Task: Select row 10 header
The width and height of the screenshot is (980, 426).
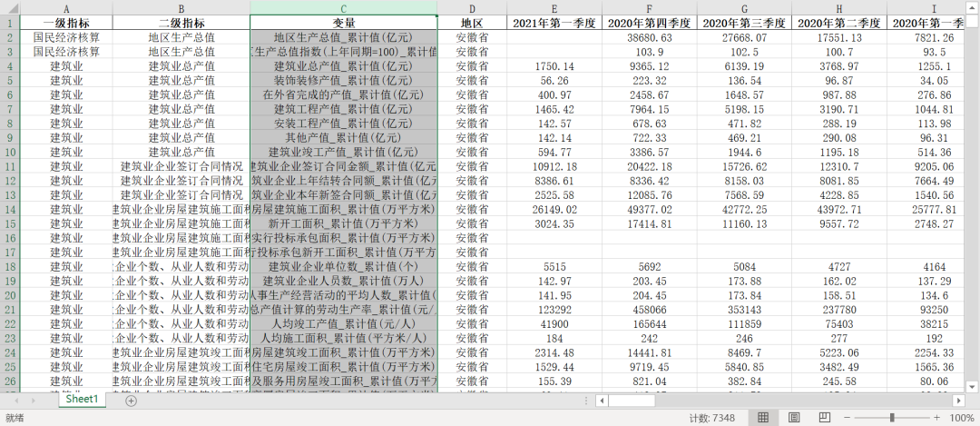Action: pos(10,152)
